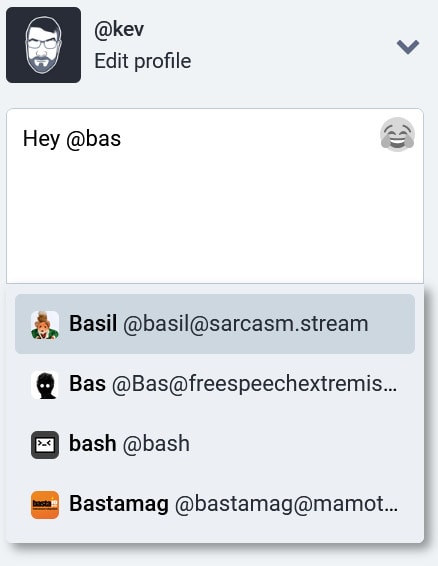This screenshot has width=438, height=566.
Task: Click the bold name 'Basil'
Action: [x=93, y=323]
